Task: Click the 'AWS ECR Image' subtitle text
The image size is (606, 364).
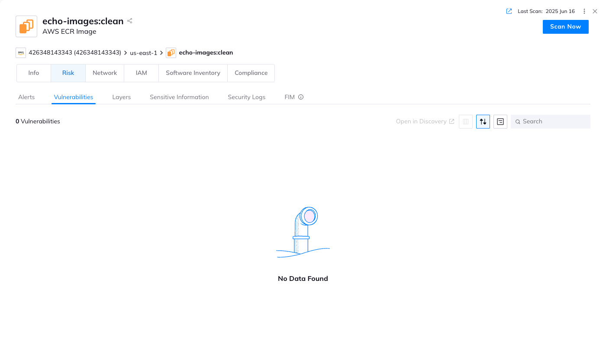Action: tap(69, 32)
